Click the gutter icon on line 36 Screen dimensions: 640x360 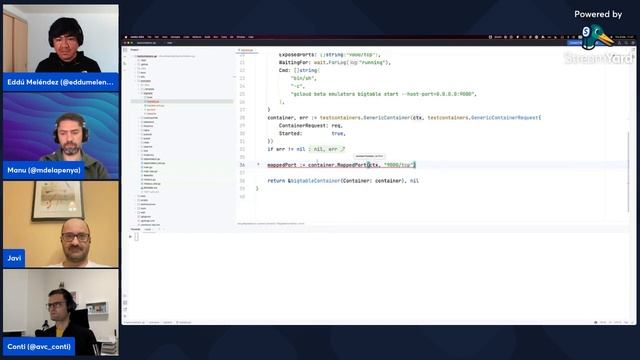258,164
